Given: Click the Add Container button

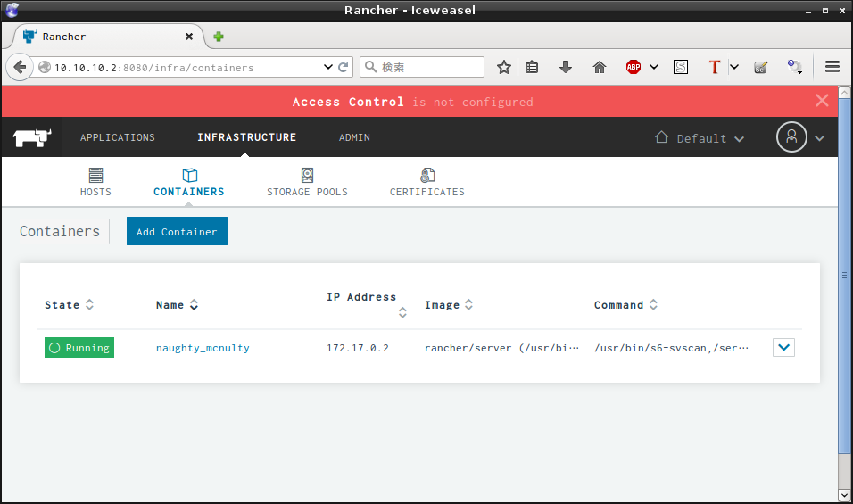Looking at the screenshot, I should tap(177, 231).
